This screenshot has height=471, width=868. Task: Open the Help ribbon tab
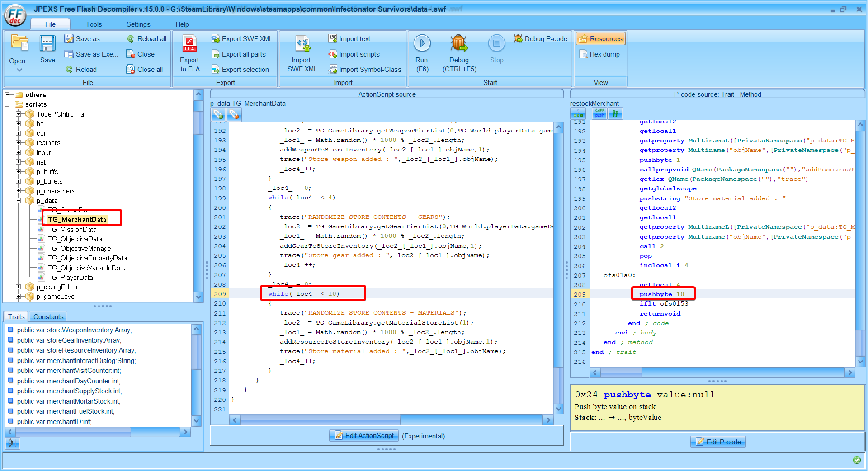point(182,24)
